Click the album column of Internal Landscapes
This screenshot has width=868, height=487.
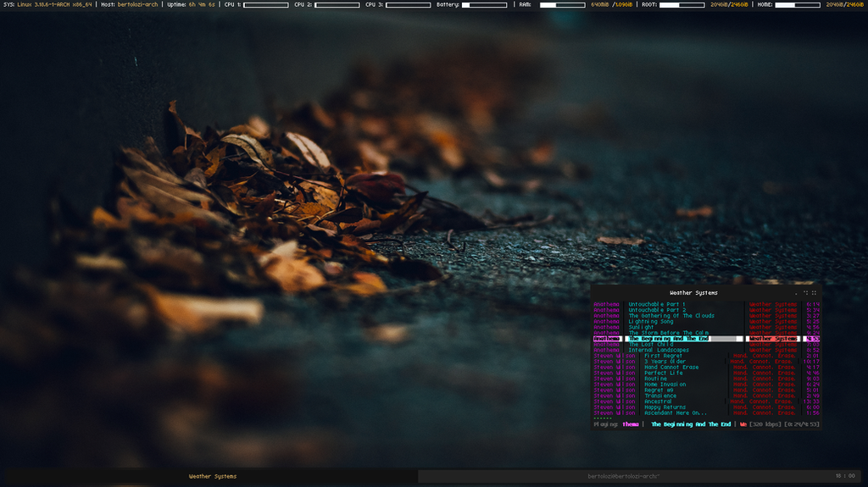[x=773, y=350]
